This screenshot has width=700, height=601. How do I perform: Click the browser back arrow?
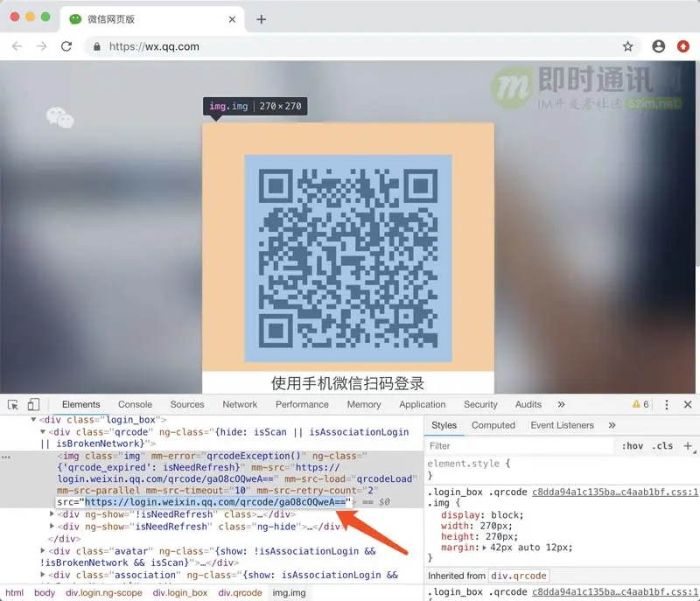(17, 46)
